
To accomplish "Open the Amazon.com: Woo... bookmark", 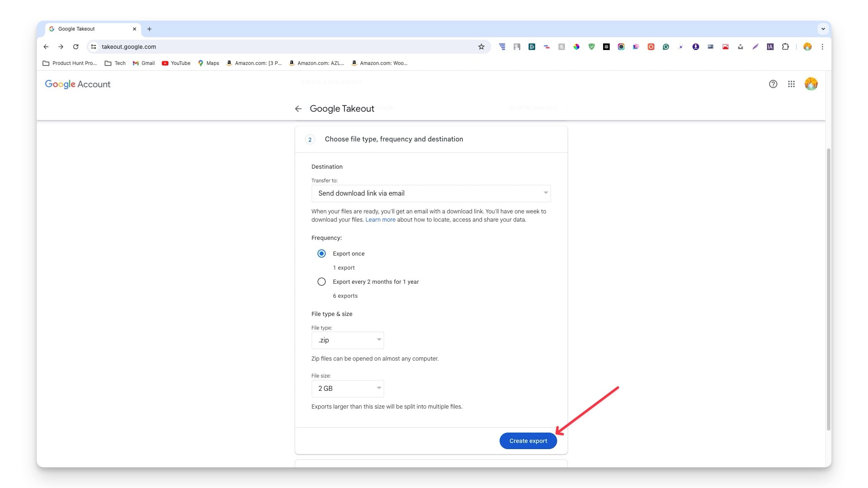I will coord(379,63).
